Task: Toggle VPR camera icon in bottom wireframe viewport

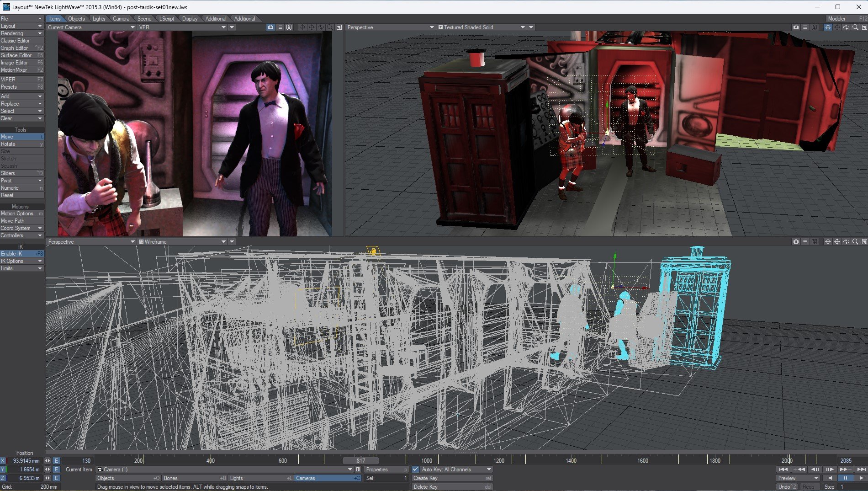Action: coord(796,242)
